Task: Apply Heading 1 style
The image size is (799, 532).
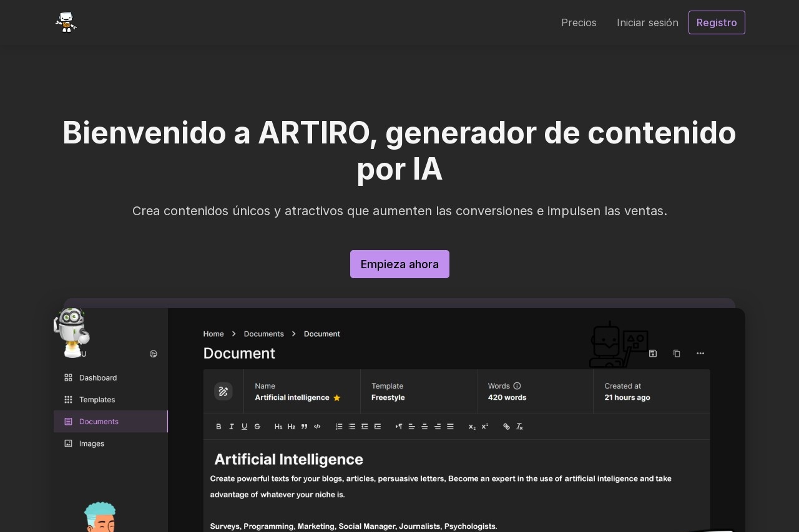Action: click(278, 427)
